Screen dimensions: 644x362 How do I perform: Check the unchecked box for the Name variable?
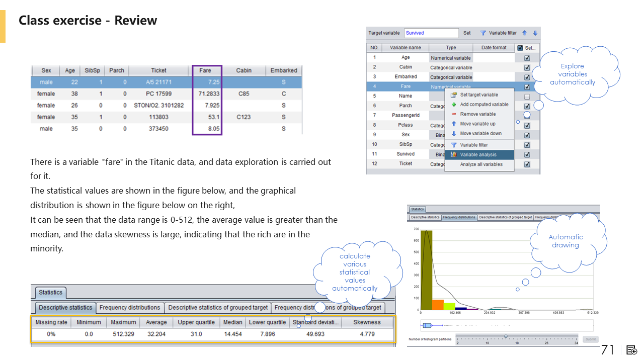(x=527, y=97)
